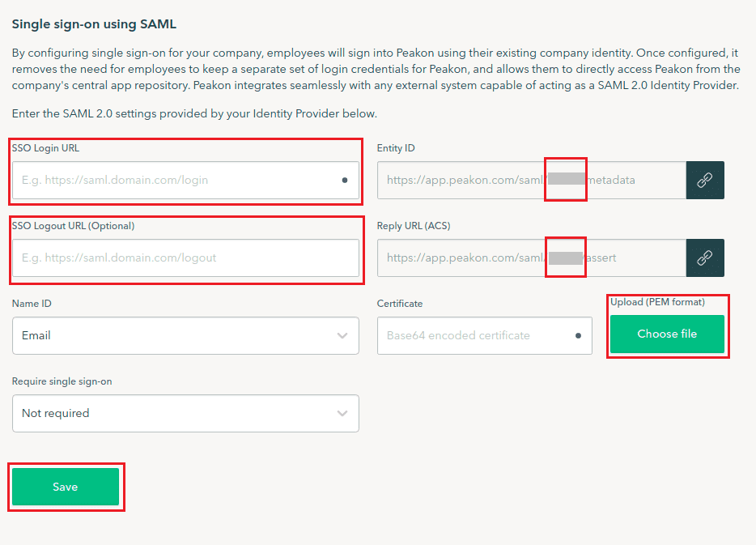Focus the Base64 encoded certificate input
Image resolution: width=756 pixels, height=545 pixels.
pyautogui.click(x=474, y=335)
